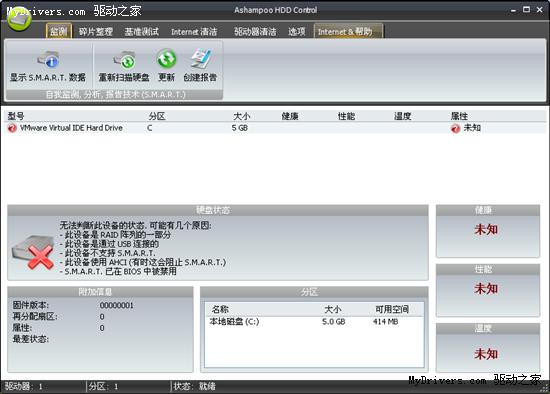550x394 pixels.
Task: Switch to the 监测 tab
Action: pos(59,32)
